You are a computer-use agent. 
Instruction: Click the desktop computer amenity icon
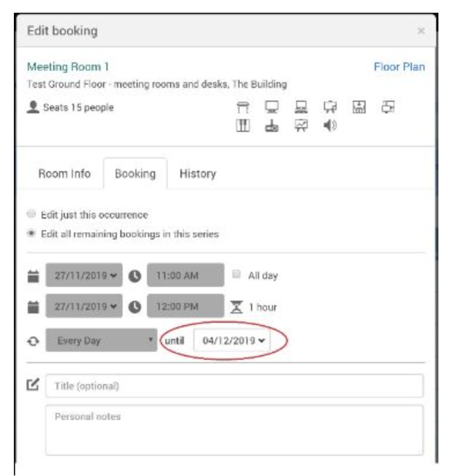pyautogui.click(x=301, y=108)
